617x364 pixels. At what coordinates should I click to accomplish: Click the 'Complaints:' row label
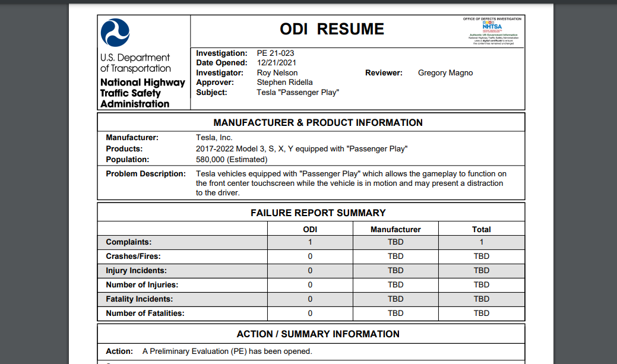point(129,242)
